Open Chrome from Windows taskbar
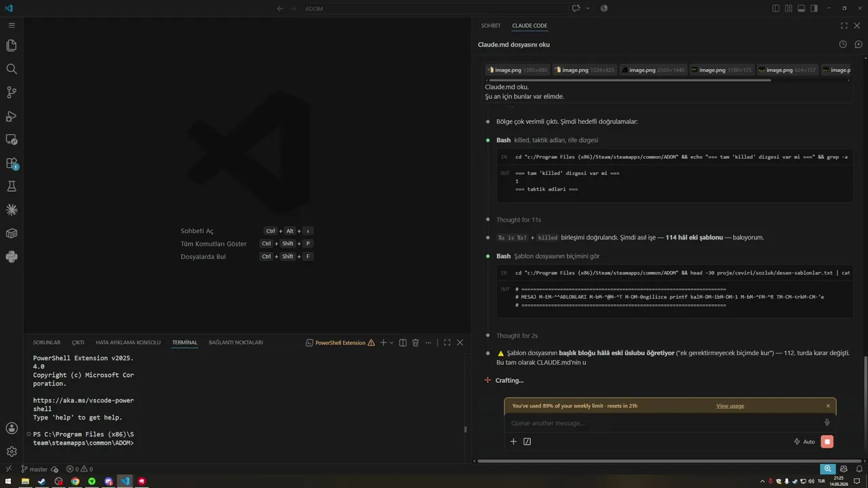This screenshot has width=868, height=488. (x=75, y=481)
